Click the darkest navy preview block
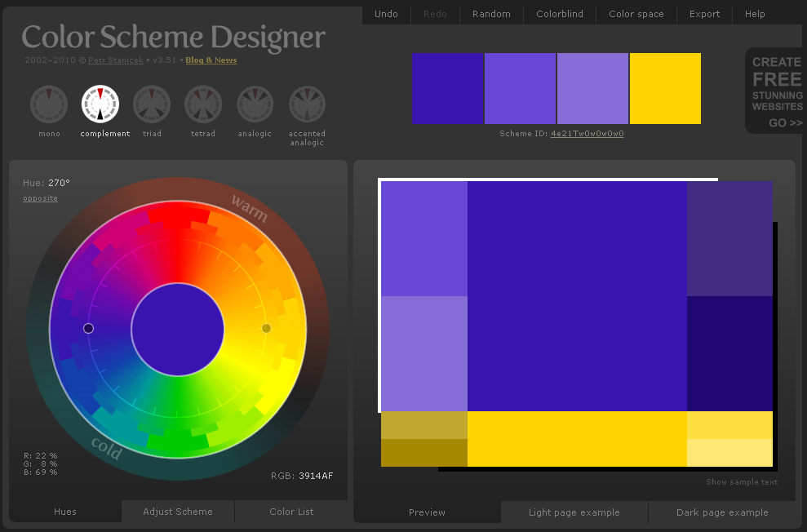 click(x=729, y=353)
